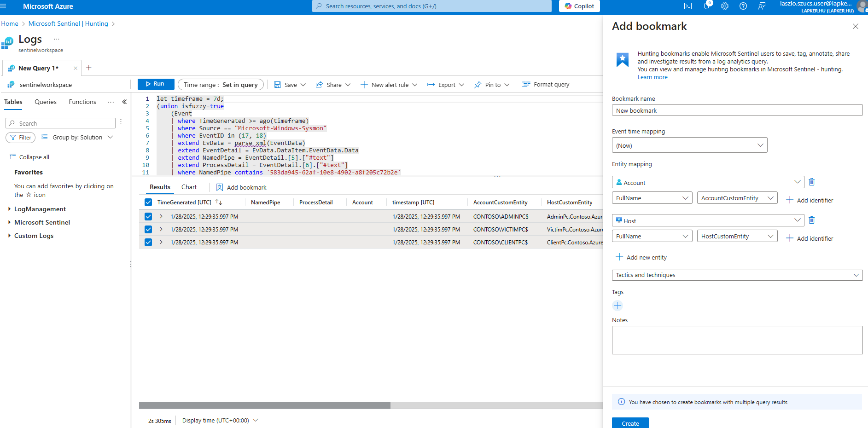The image size is (868, 428).
Task: Open the portal settings gear icon
Action: 725,6
